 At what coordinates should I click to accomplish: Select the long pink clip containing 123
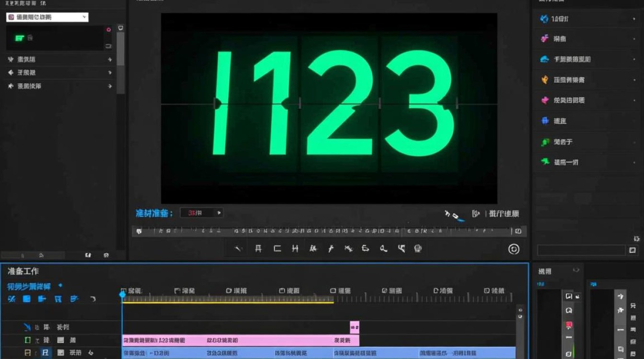point(241,340)
